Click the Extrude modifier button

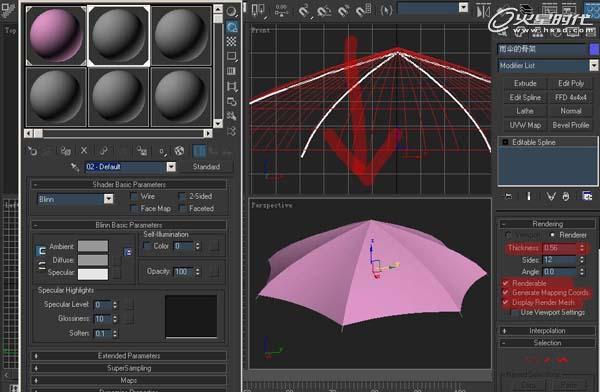(525, 83)
